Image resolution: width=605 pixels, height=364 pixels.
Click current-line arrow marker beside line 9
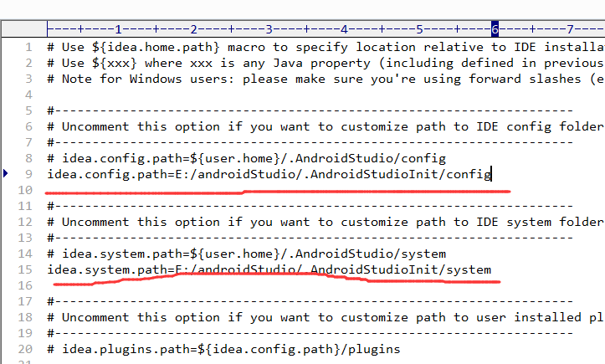5,173
